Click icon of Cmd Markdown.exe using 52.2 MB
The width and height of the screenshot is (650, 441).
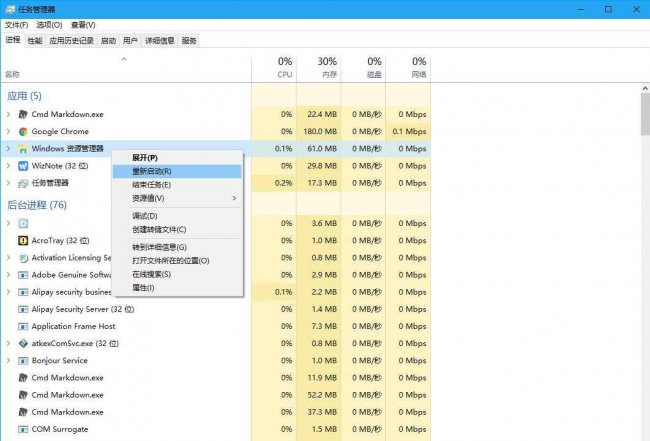[23, 395]
